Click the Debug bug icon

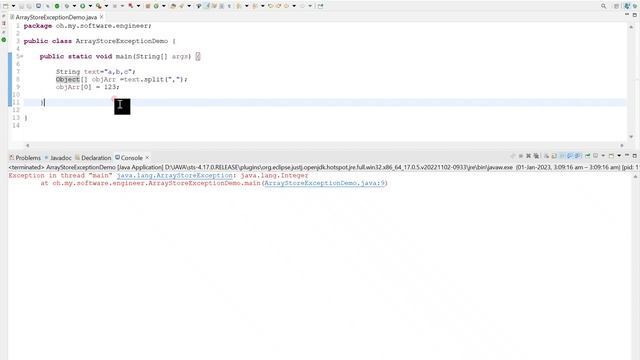pos(67,6)
